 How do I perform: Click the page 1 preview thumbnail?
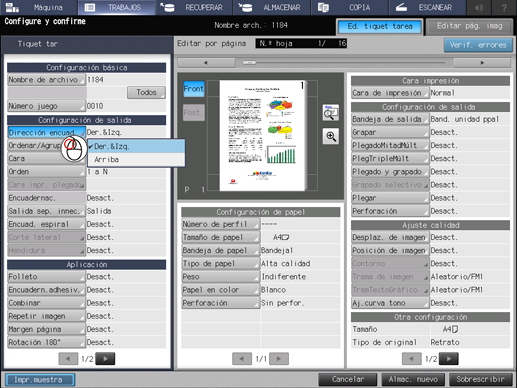pos(262,135)
